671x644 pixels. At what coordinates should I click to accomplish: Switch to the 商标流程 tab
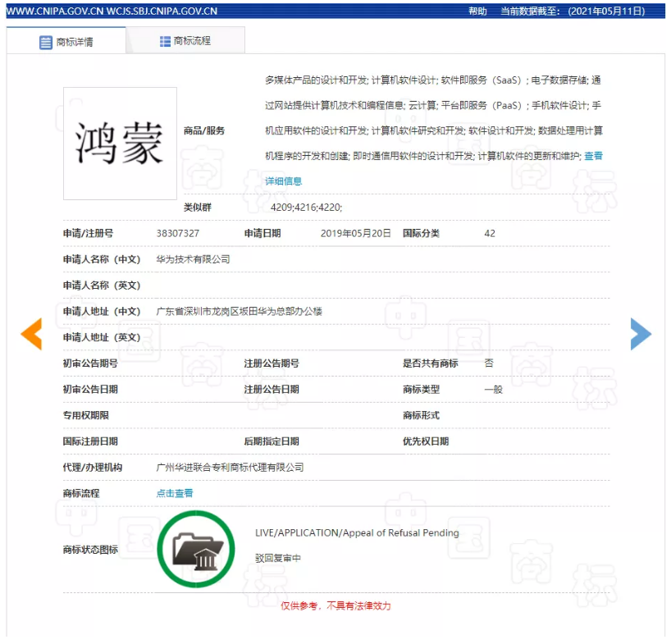185,41
